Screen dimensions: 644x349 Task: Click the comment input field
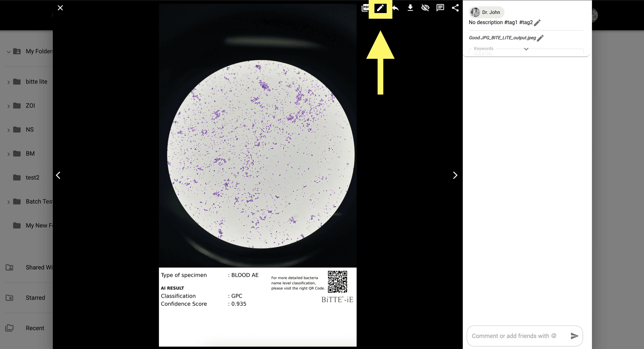517,336
